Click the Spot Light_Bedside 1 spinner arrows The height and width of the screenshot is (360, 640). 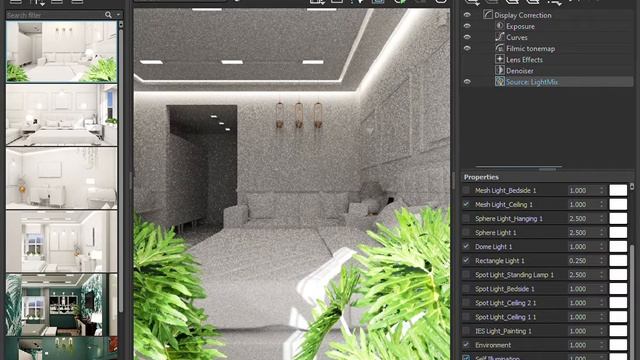602,289
